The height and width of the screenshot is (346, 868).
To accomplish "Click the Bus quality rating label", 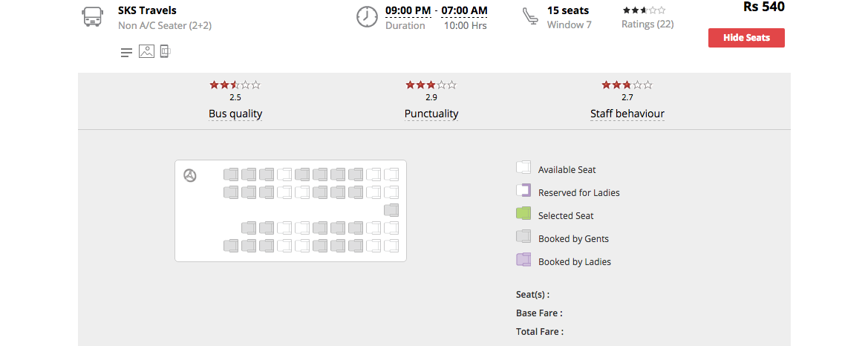I will pos(235,114).
